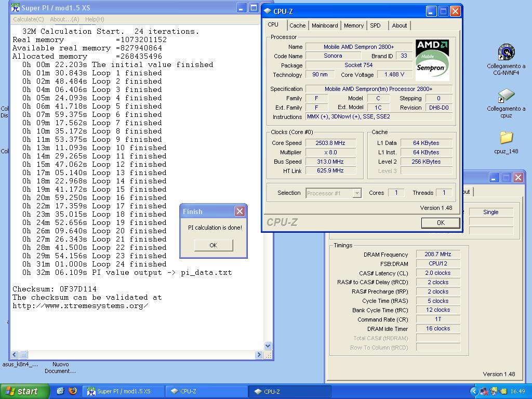The height and width of the screenshot is (399, 532).
Task: Switch to the About tab in CPU-Z
Action: (400, 25)
